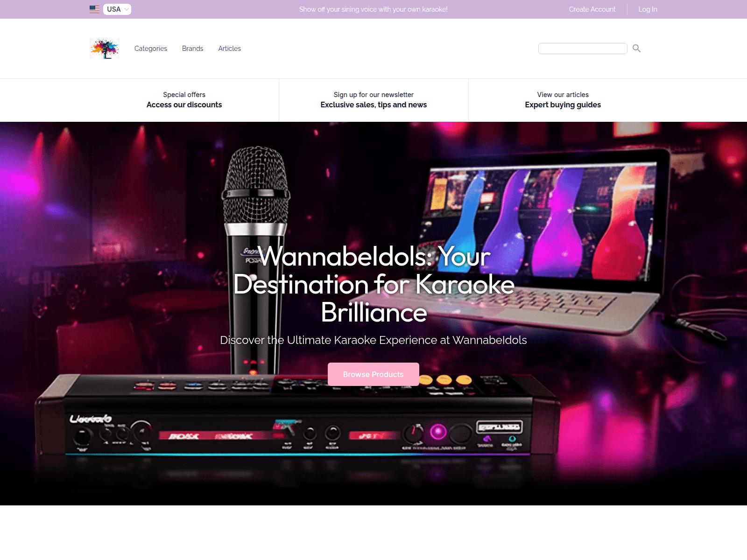
Task: Click the USA flag icon
Action: click(94, 8)
